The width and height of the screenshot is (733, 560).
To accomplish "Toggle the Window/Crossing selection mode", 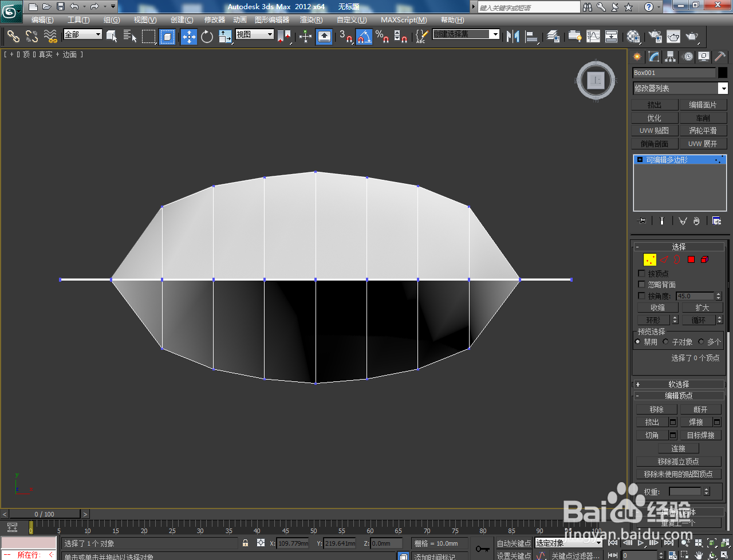I will tap(167, 37).
